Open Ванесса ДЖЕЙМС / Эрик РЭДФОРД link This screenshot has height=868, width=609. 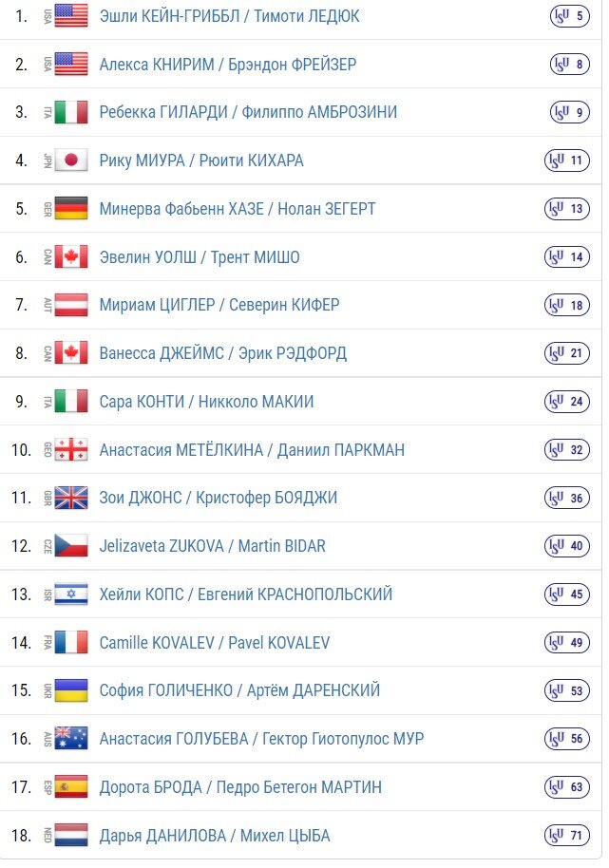click(223, 353)
